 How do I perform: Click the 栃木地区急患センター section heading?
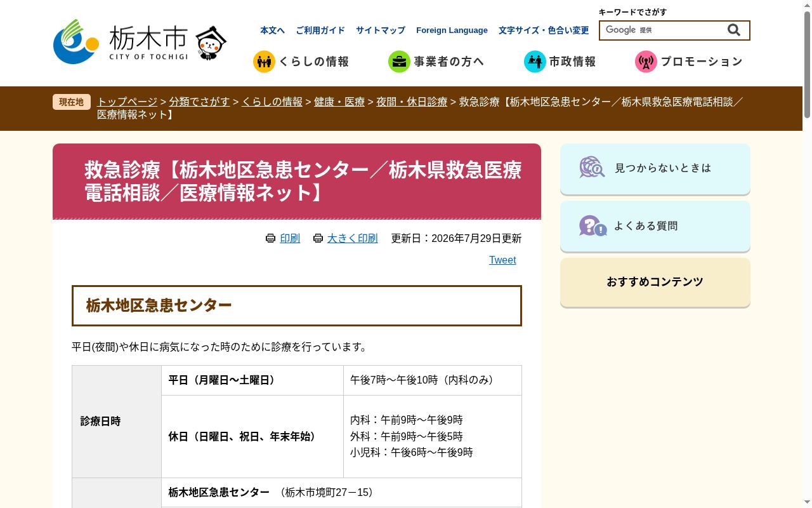point(297,305)
